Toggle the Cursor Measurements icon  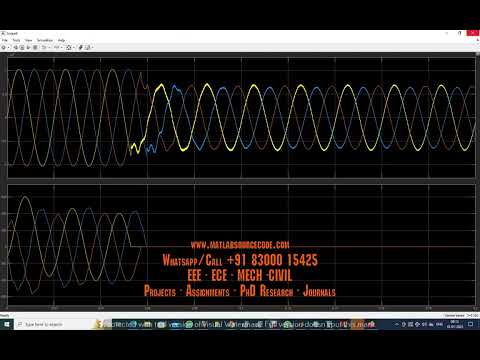87,47
